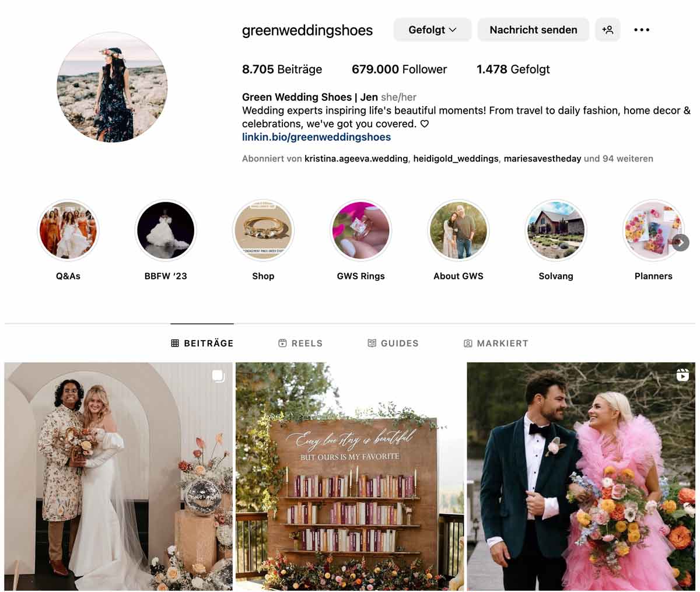Open the About GWS highlight
The height and width of the screenshot is (592, 700).
click(x=459, y=230)
